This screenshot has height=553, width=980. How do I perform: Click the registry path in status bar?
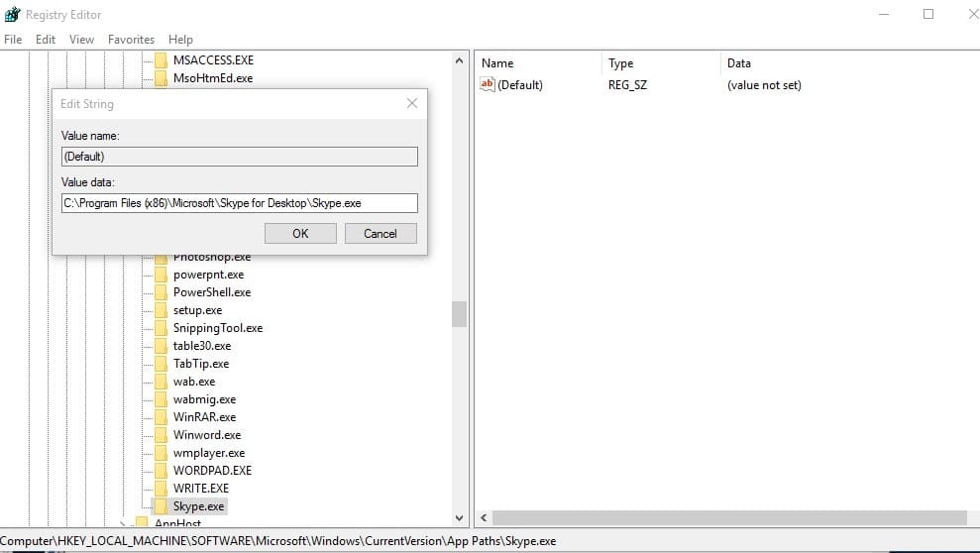(x=278, y=541)
